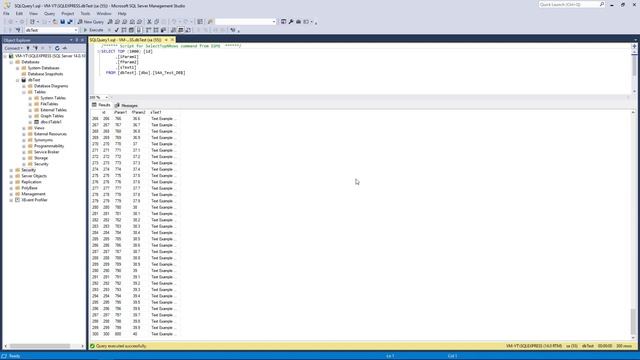Click the New Query toolbar button
This screenshot has width=640, height=360.
[x=91, y=22]
